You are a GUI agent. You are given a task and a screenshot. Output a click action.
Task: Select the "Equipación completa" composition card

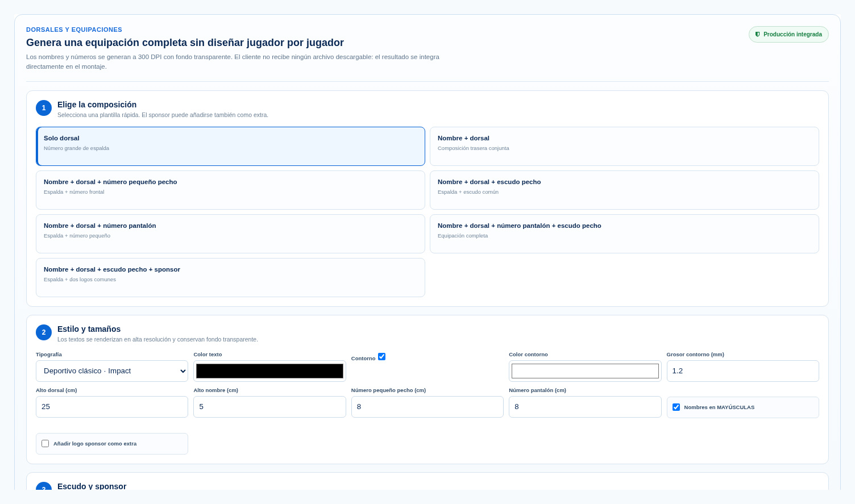click(624, 234)
